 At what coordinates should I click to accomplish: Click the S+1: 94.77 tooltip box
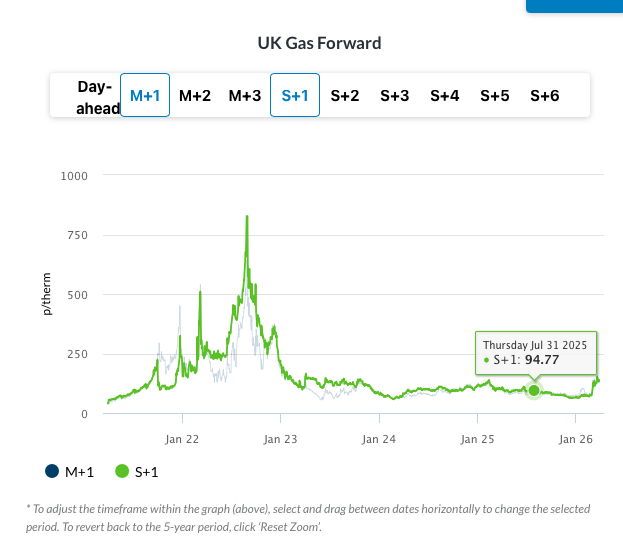(x=535, y=351)
